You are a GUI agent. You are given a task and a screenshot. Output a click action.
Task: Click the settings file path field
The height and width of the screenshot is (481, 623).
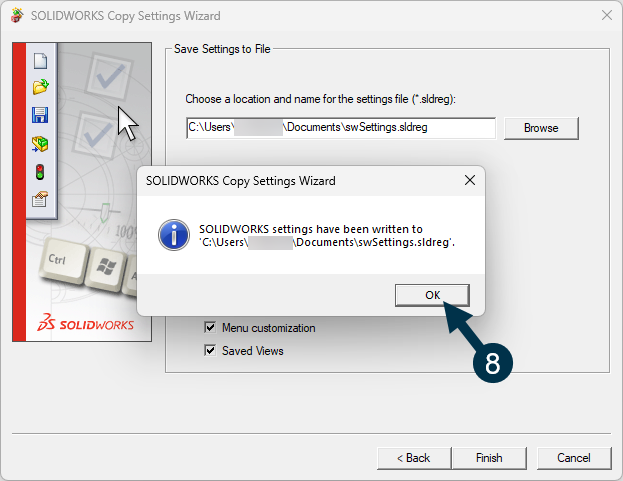[x=341, y=127]
